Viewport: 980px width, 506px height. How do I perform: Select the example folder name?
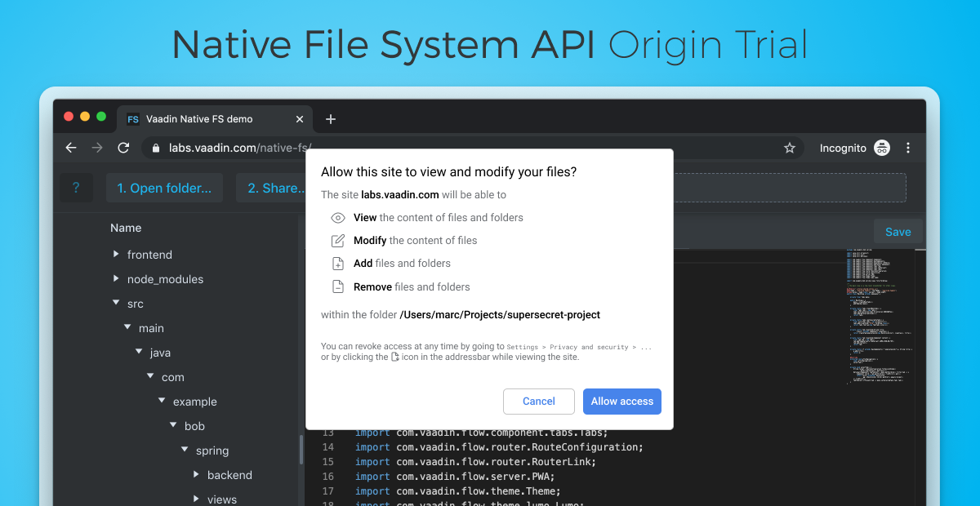pyautogui.click(x=195, y=402)
